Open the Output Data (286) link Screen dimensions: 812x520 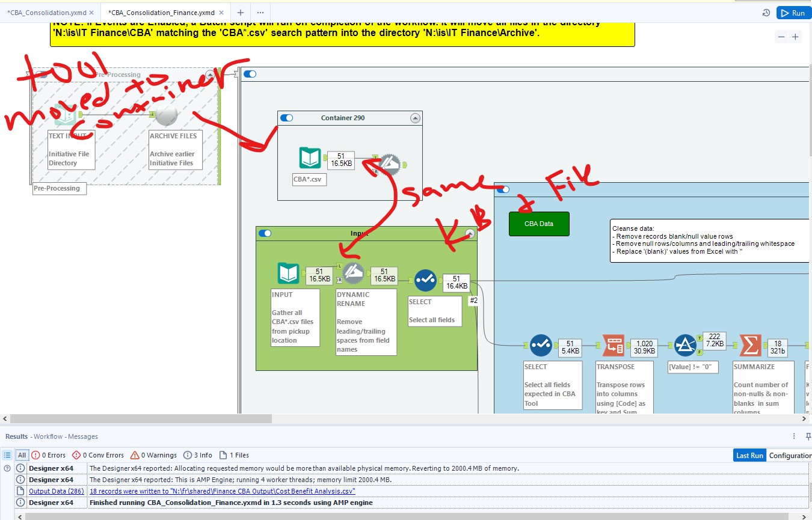(x=55, y=491)
